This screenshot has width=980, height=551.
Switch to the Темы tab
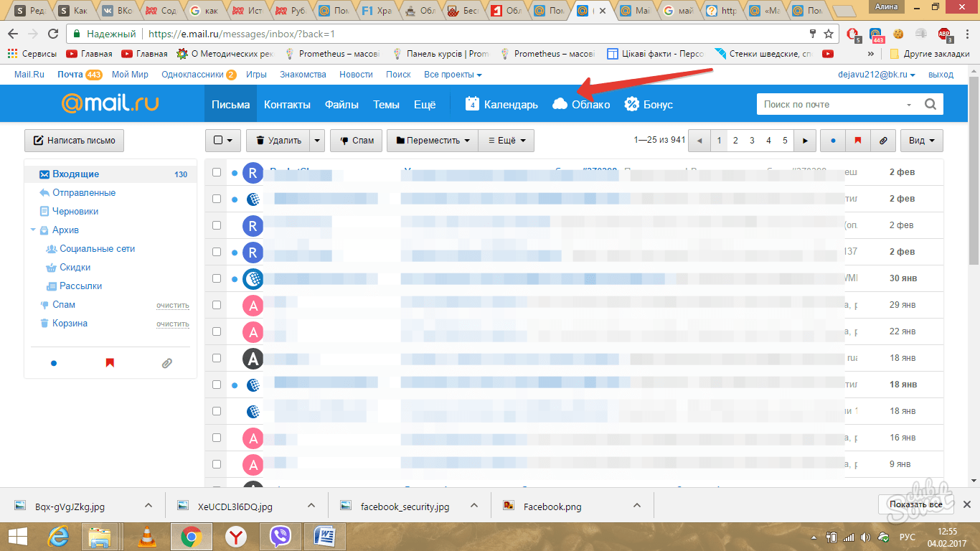(386, 105)
